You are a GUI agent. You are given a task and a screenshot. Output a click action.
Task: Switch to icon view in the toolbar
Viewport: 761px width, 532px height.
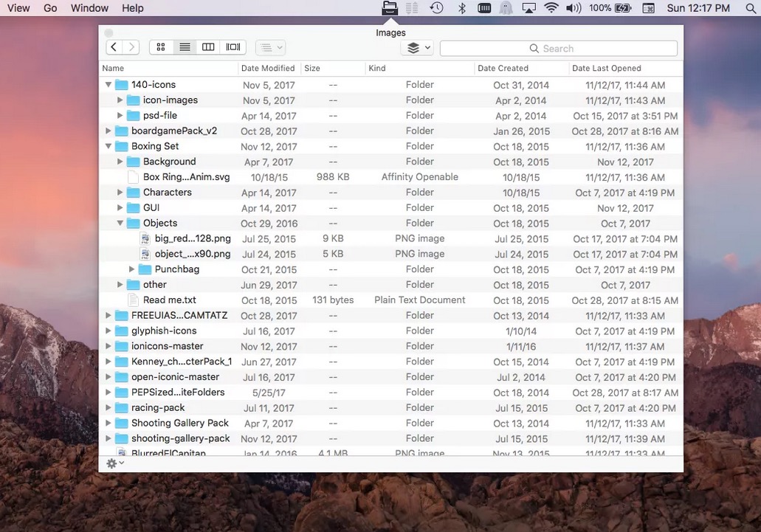[160, 46]
